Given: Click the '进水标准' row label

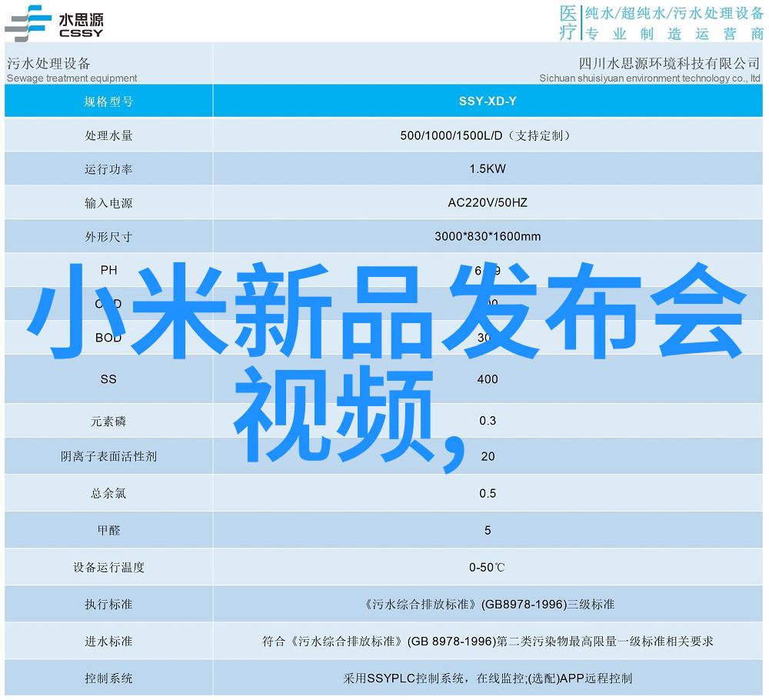Looking at the screenshot, I should click(108, 642).
